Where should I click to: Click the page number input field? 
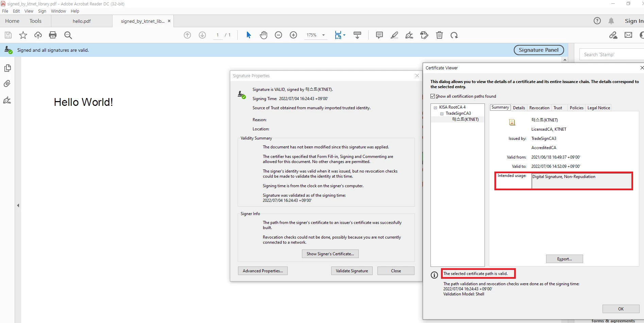coord(218,35)
